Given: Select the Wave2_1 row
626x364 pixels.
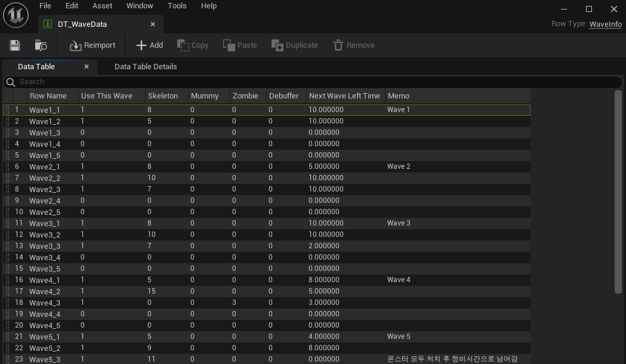Looking at the screenshot, I should click(267, 166).
